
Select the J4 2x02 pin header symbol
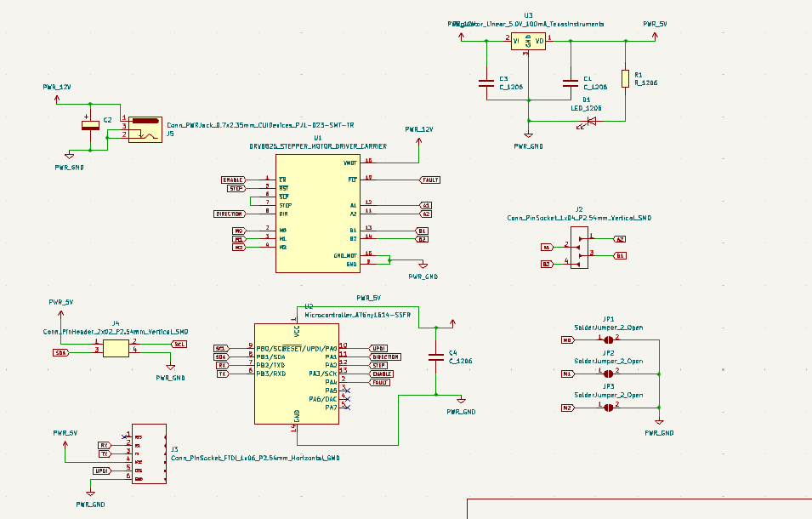coord(116,348)
